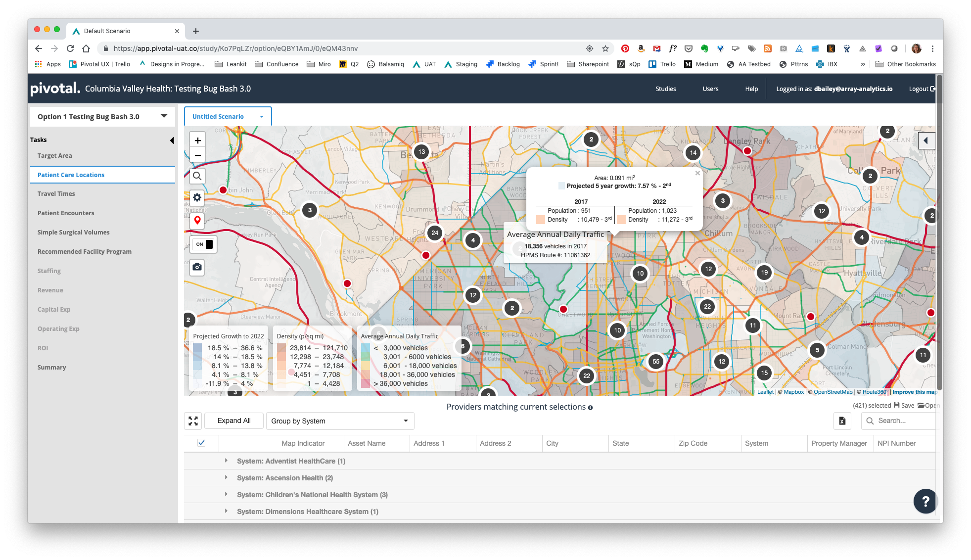Reload the browser page

click(x=70, y=48)
